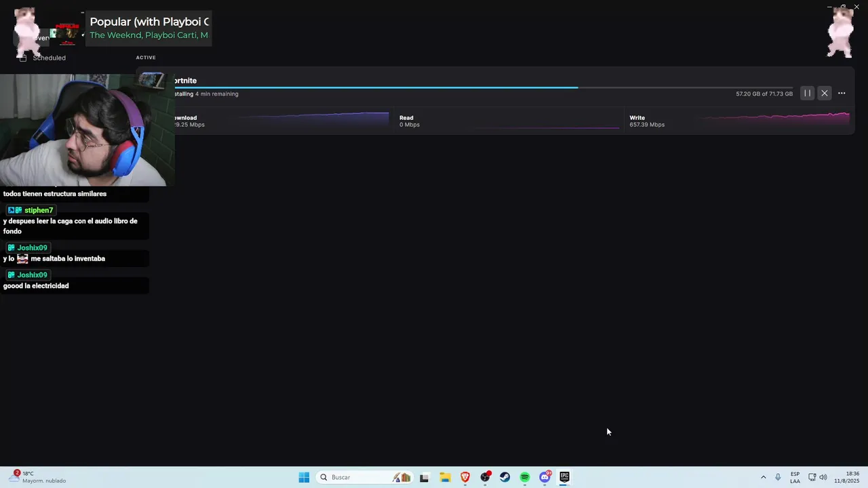Click the Popular song title overlay

[x=149, y=22]
